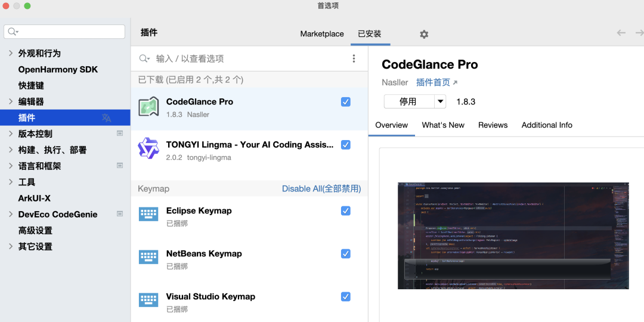
Task: Click the plugin search magnifier icon
Action: coord(144,58)
